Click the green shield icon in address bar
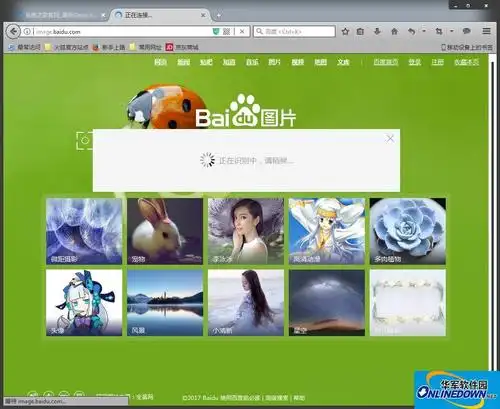This screenshot has width=500, height=409. (x=216, y=32)
